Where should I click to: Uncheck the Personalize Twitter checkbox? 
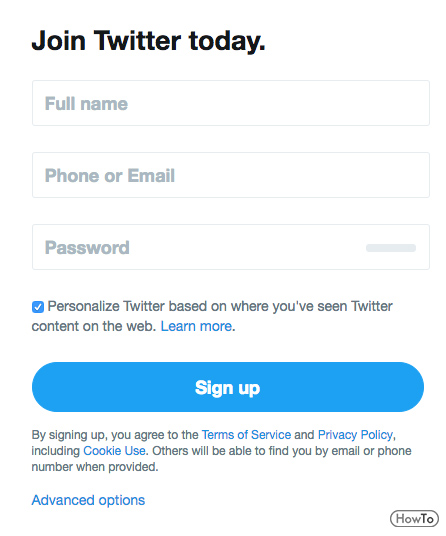point(38,307)
